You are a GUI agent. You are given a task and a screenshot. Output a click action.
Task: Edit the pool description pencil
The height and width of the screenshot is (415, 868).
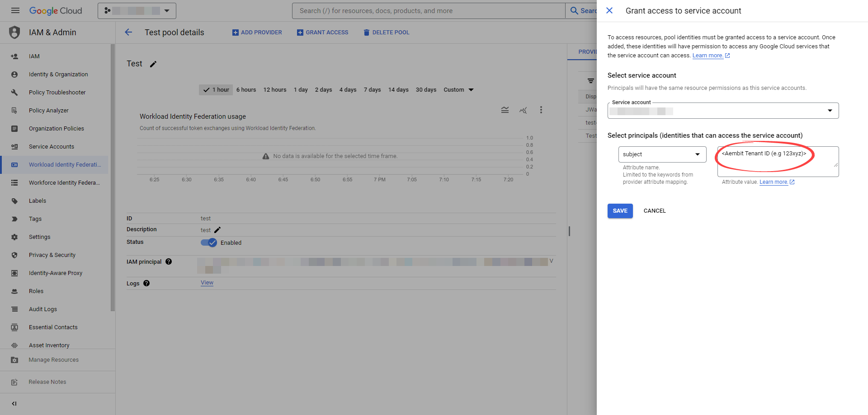(x=217, y=230)
